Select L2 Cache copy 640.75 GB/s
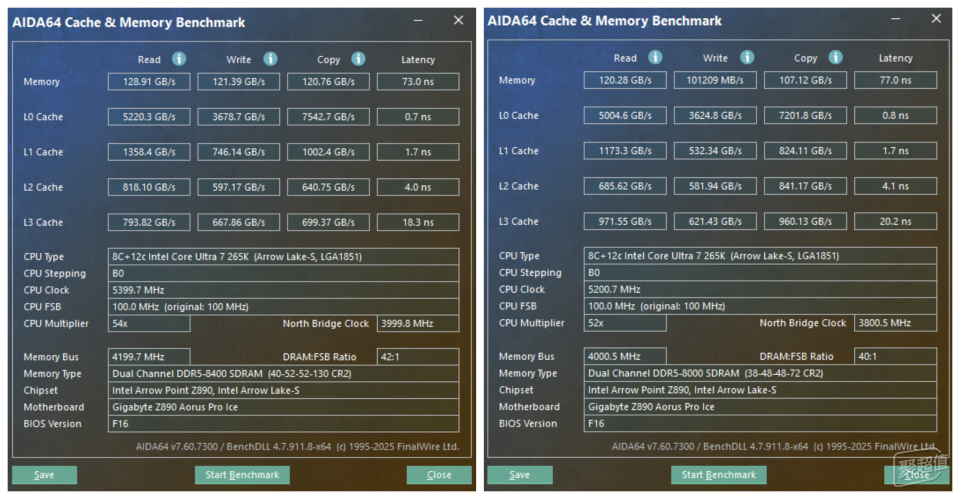Viewport: 960px width, 499px height. point(328,187)
